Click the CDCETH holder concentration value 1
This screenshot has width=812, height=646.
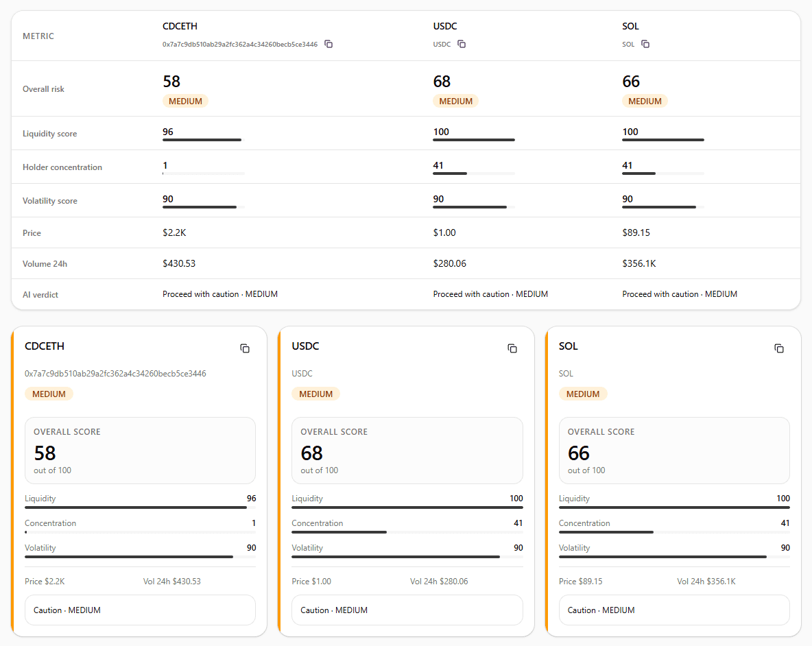click(165, 166)
